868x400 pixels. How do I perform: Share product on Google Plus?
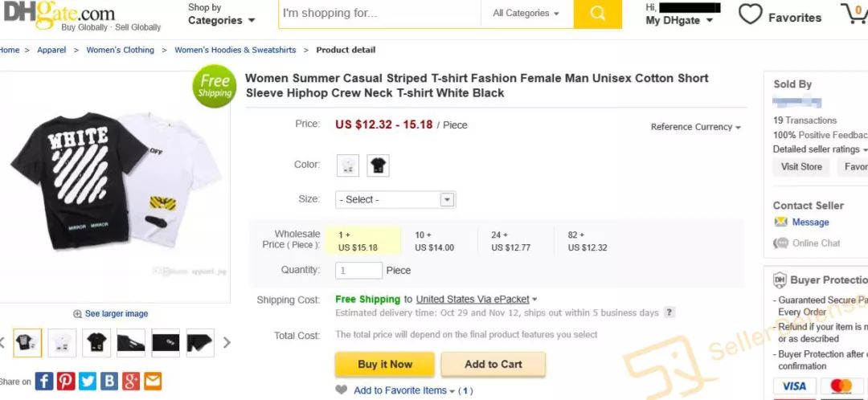(131, 381)
